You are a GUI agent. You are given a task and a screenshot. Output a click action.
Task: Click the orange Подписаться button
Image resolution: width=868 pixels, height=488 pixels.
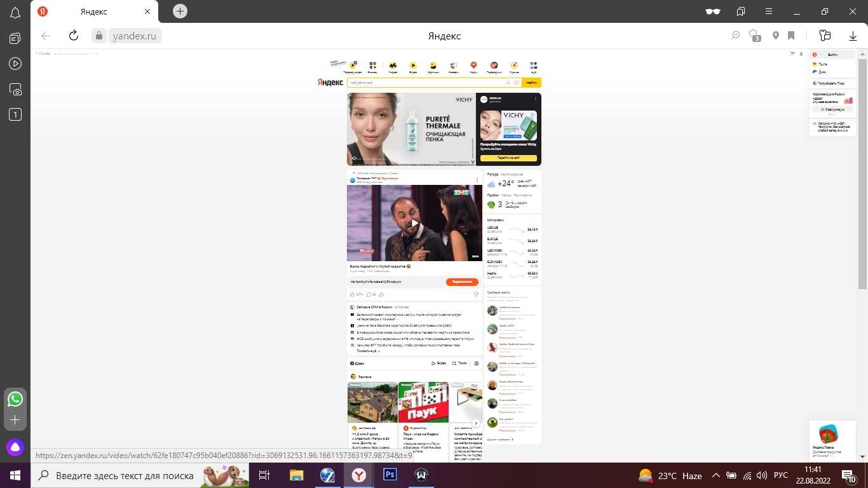coord(462,281)
